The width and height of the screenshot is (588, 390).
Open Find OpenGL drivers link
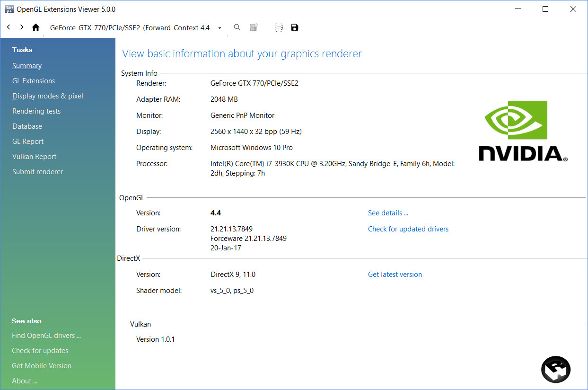click(46, 336)
